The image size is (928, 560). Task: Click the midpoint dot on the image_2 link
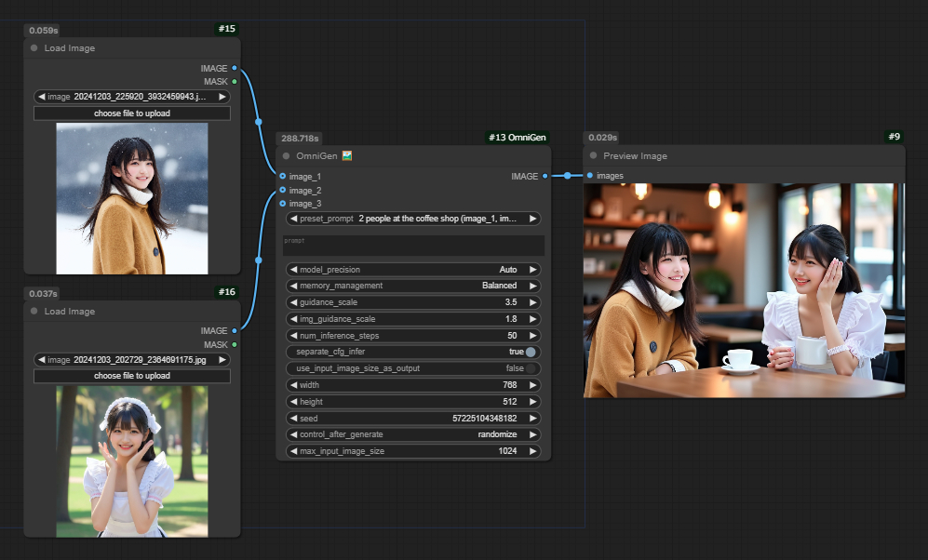coord(258,260)
